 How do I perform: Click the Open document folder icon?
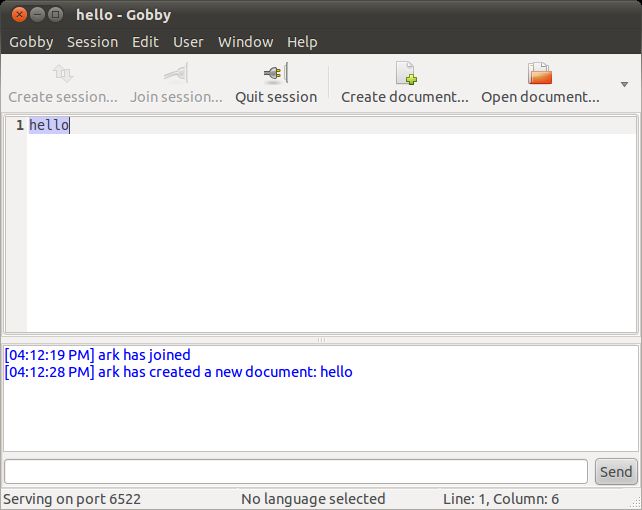[540, 73]
